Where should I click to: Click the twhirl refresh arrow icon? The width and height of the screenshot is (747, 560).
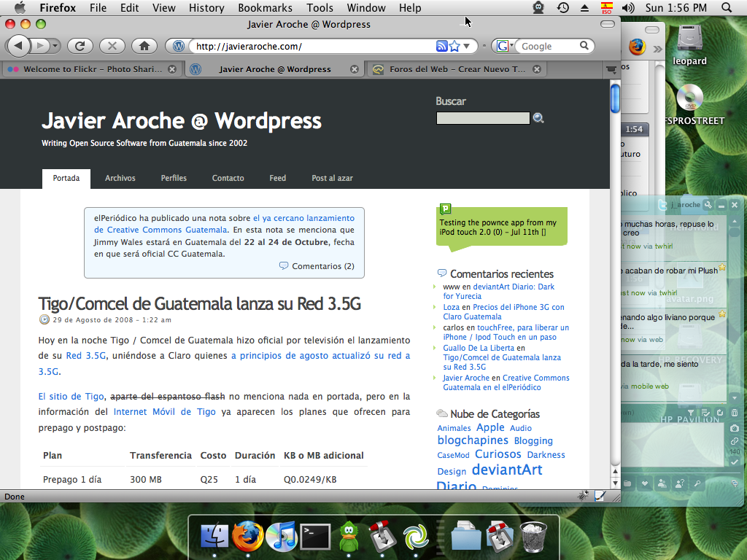click(x=720, y=413)
